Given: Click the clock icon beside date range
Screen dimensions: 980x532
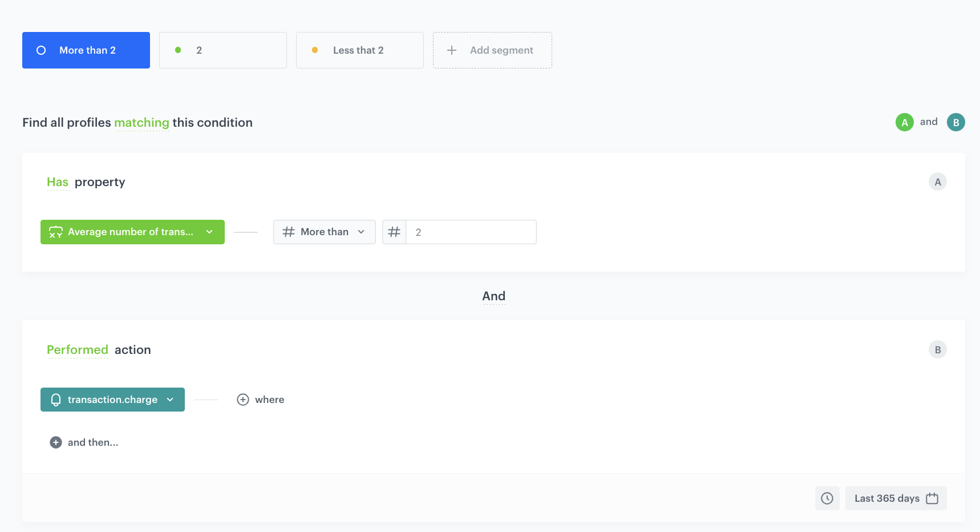Looking at the screenshot, I should [x=827, y=498].
